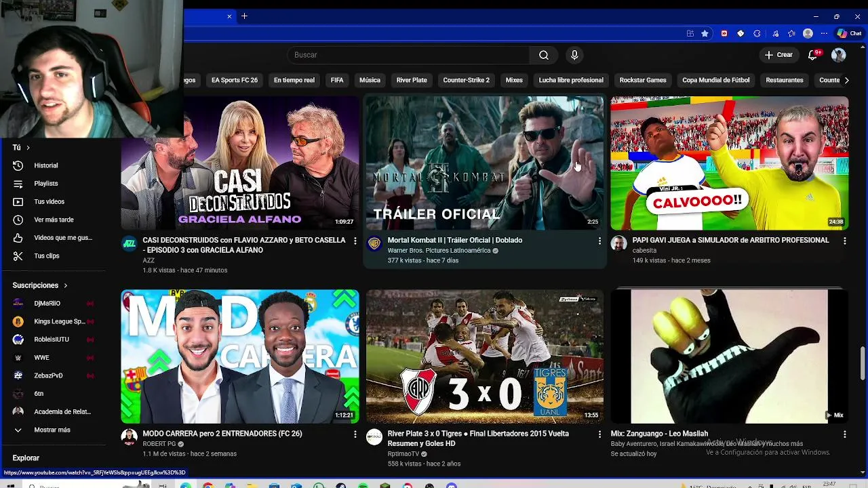Open YouTube notifications bell

click(812, 55)
